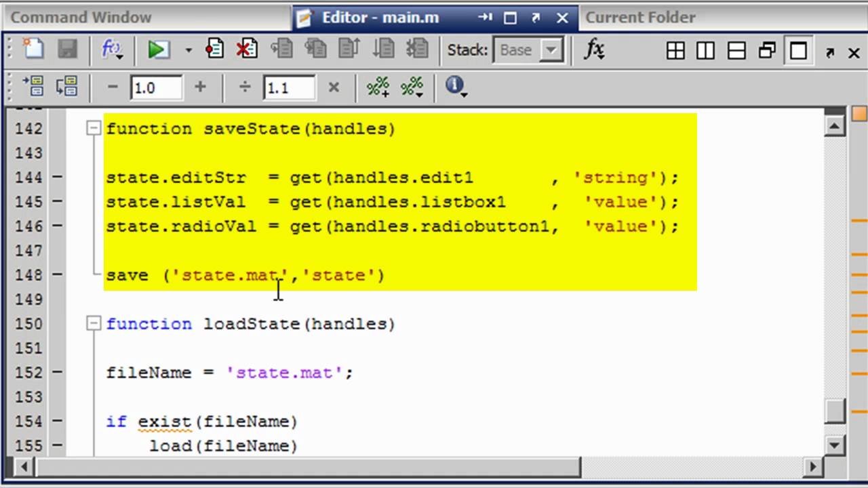
Task: Open the function browser f() icon
Action: (x=111, y=49)
